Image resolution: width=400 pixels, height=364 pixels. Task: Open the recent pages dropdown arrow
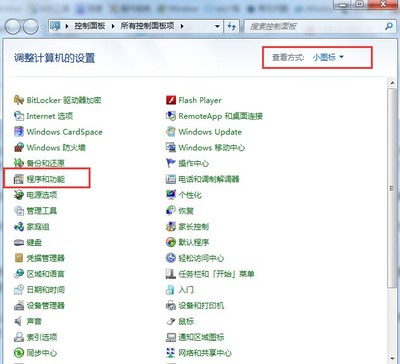tap(43, 27)
